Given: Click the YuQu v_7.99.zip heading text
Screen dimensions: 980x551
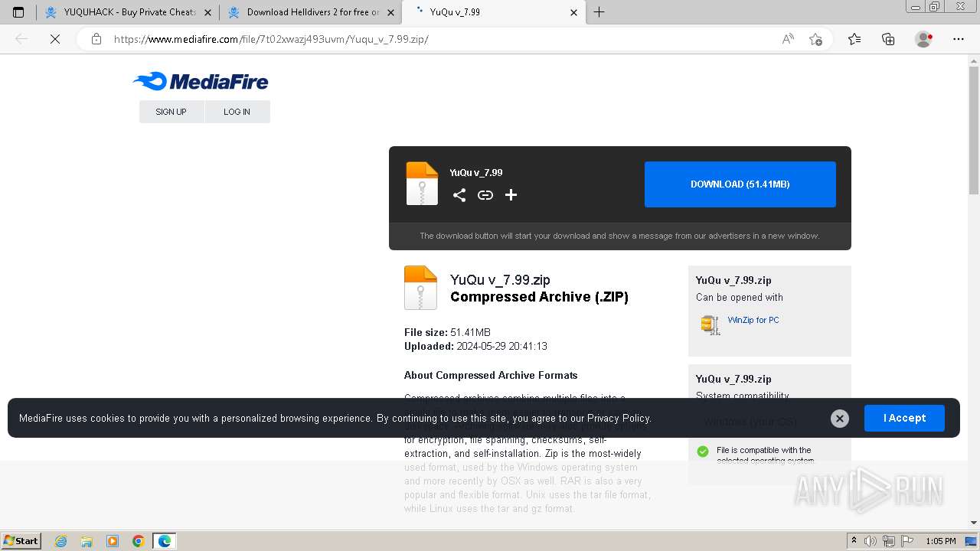Looking at the screenshot, I should pos(500,280).
